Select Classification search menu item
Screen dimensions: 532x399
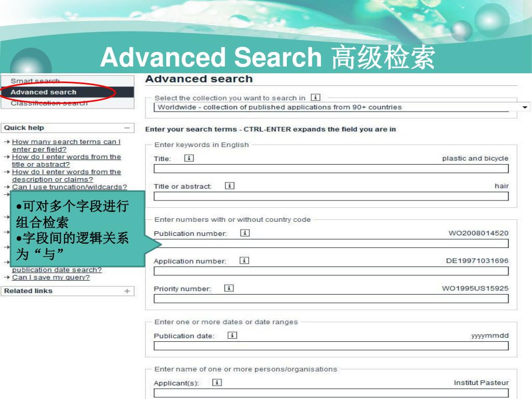[x=67, y=103]
